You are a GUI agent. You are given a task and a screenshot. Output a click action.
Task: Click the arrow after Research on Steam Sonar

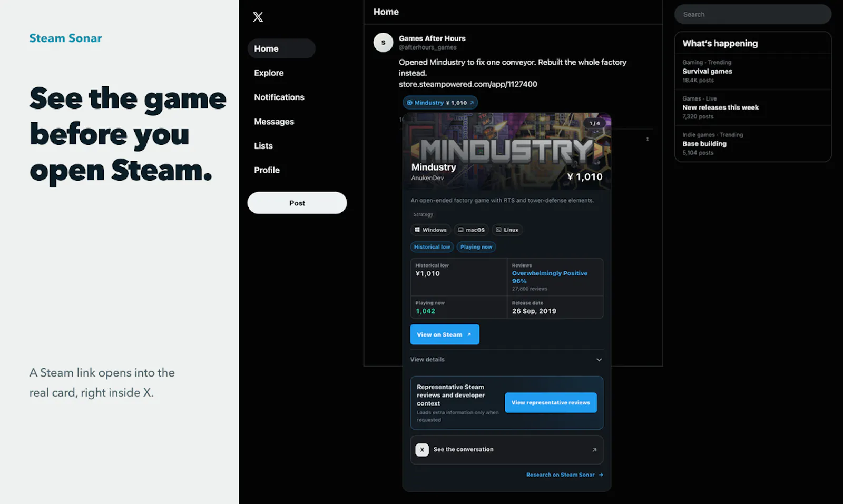[x=601, y=475]
